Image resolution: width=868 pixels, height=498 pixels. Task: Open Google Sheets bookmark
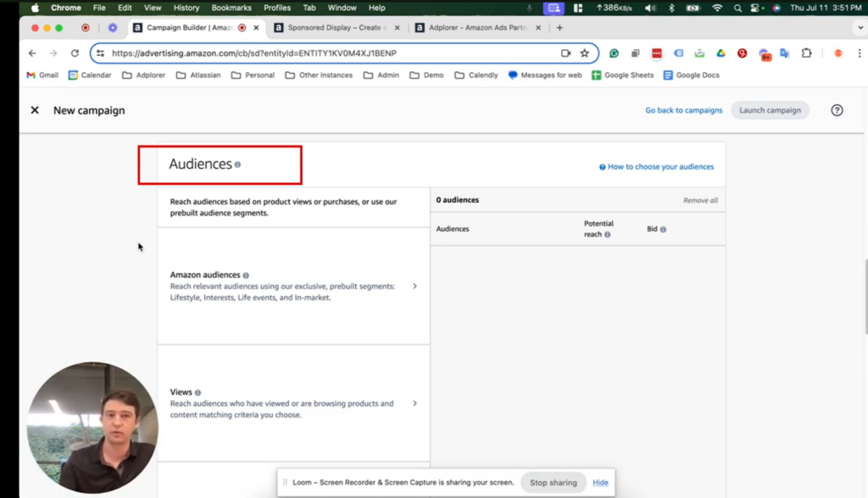coord(622,76)
